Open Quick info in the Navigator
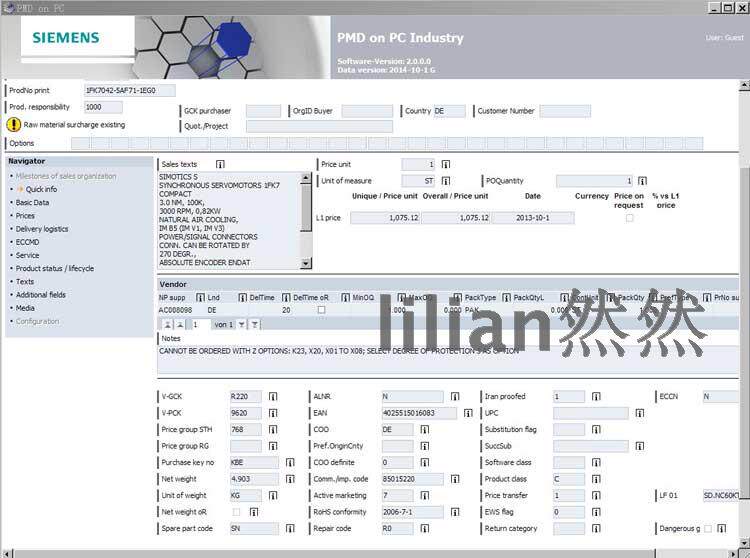This screenshot has height=558, width=750. pyautogui.click(x=41, y=189)
